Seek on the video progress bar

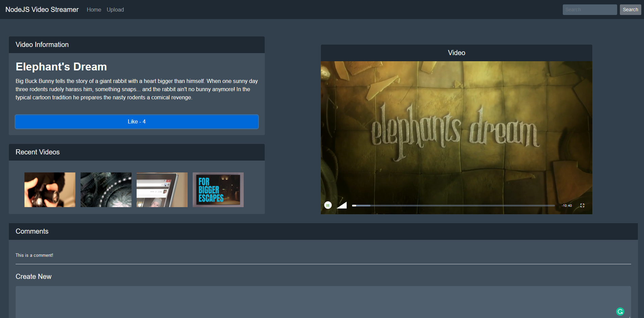coord(453,205)
